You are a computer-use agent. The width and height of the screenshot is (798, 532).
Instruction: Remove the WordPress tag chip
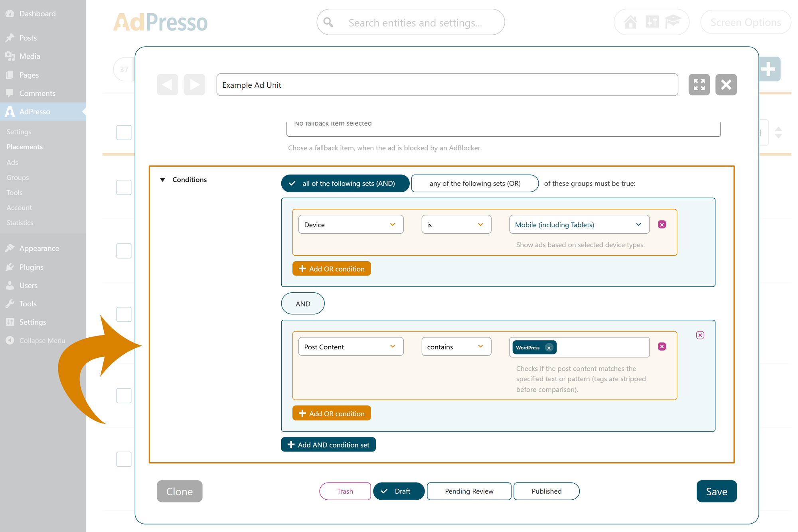click(x=549, y=348)
